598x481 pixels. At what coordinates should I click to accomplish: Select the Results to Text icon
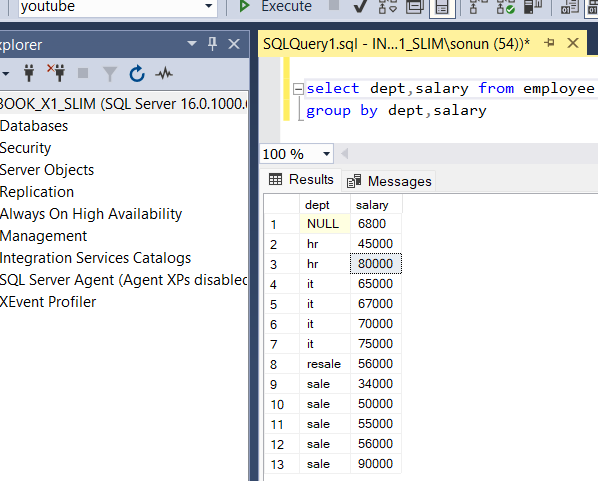pos(569,6)
